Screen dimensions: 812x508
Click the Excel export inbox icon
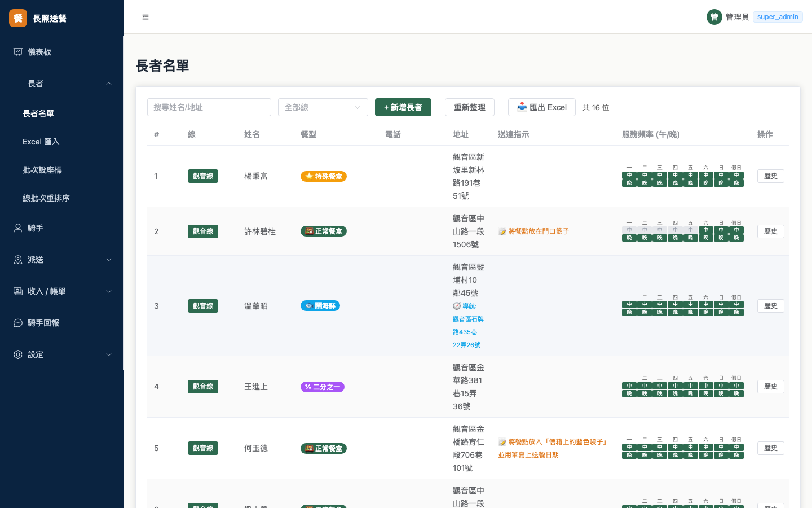click(522, 107)
